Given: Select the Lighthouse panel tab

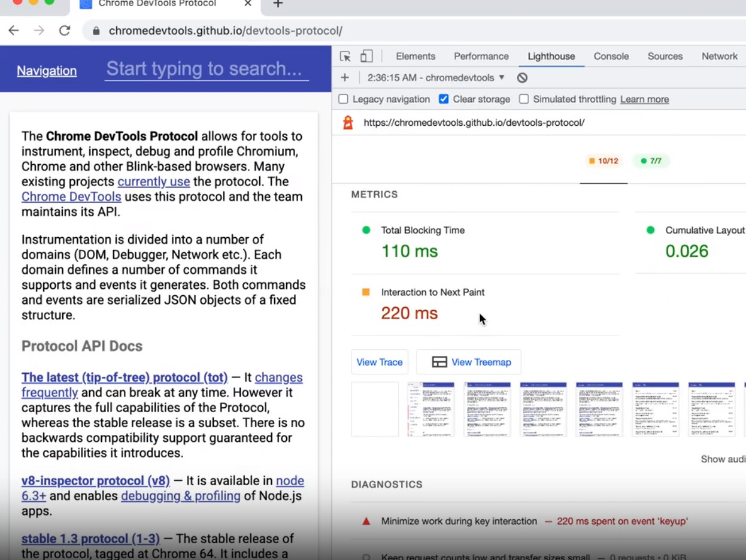Looking at the screenshot, I should 551,56.
